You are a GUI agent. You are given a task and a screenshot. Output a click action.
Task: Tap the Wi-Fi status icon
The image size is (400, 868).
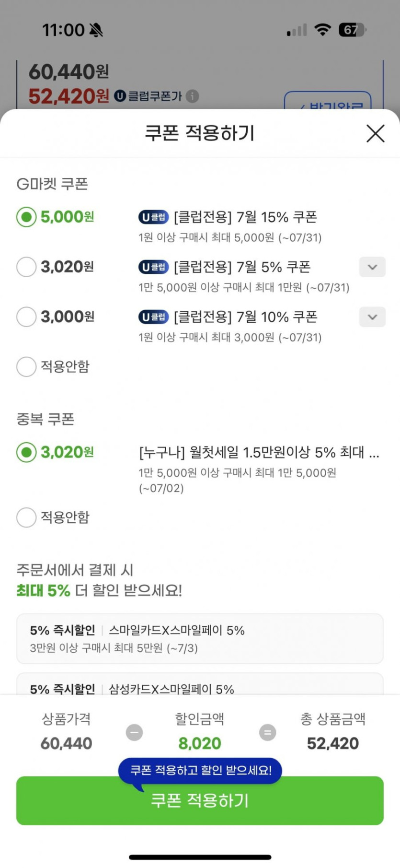[323, 30]
